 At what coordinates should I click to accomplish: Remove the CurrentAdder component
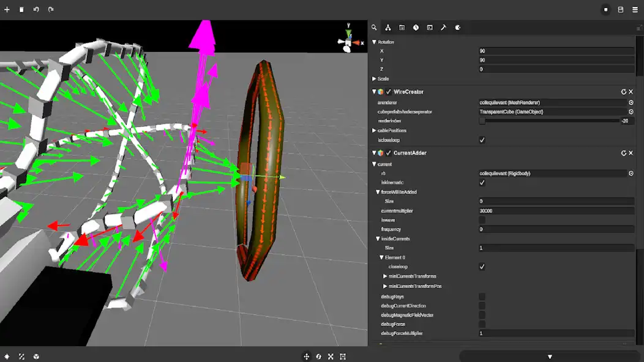tap(631, 153)
